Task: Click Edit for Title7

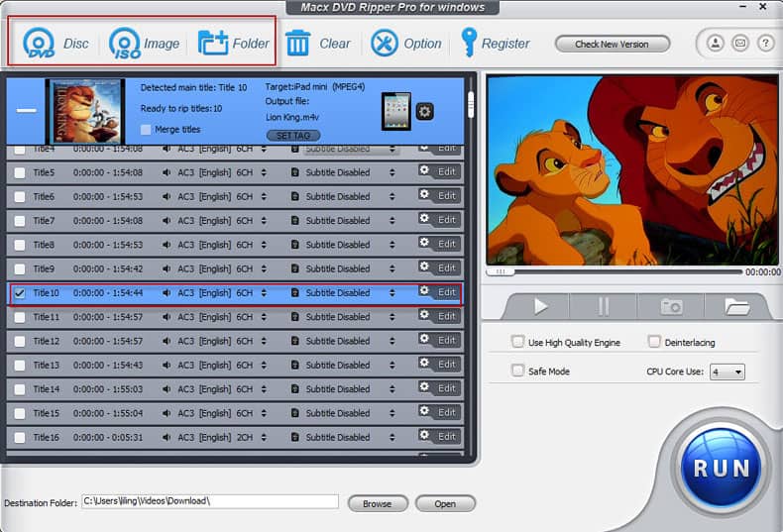Action: click(x=446, y=220)
